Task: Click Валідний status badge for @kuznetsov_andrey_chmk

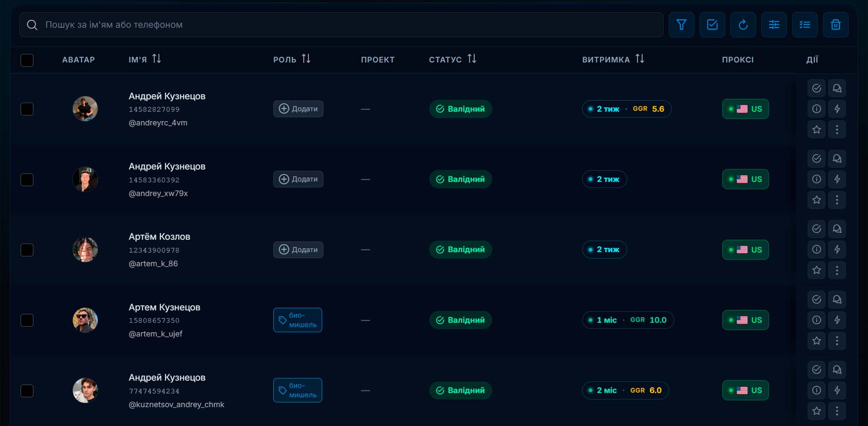Action: click(x=460, y=391)
